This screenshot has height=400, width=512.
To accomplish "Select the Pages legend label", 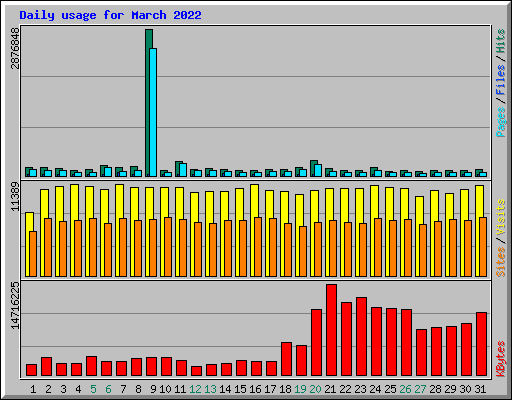I will click(501, 122).
